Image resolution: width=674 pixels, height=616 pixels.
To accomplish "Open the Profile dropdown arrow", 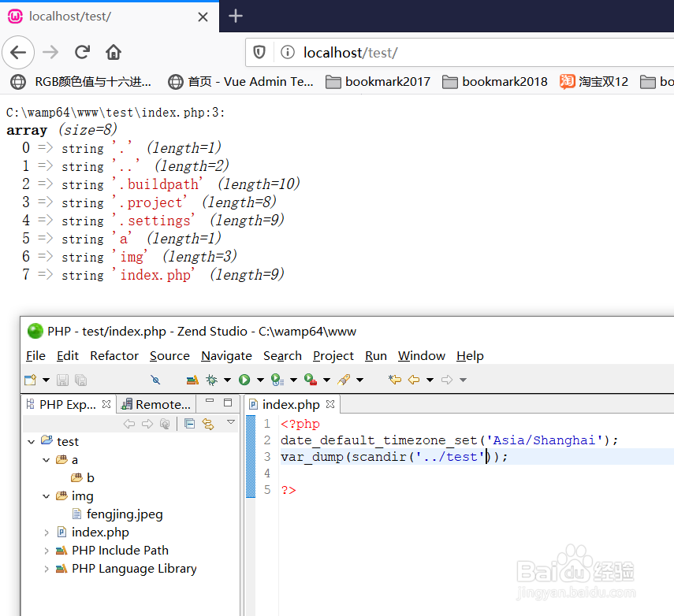I will (x=293, y=380).
